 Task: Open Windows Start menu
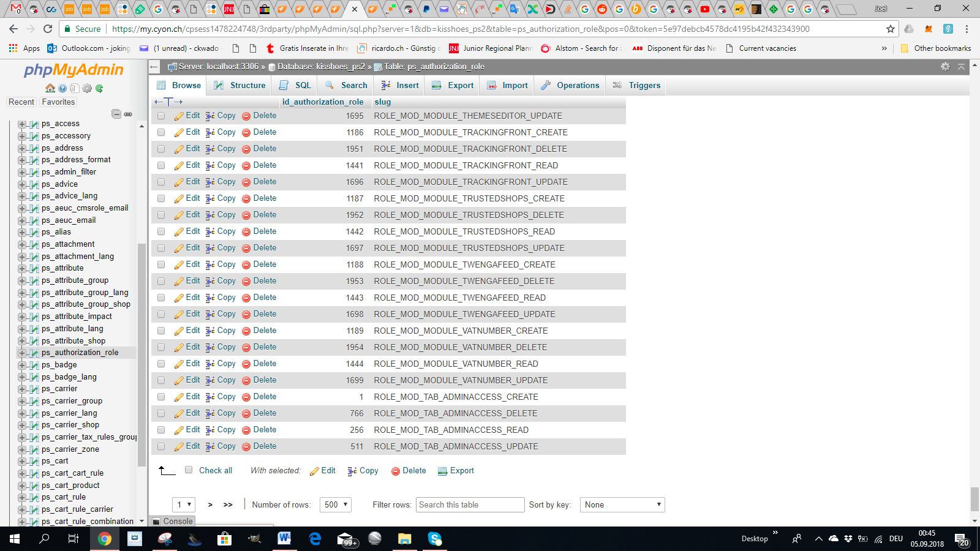15,539
